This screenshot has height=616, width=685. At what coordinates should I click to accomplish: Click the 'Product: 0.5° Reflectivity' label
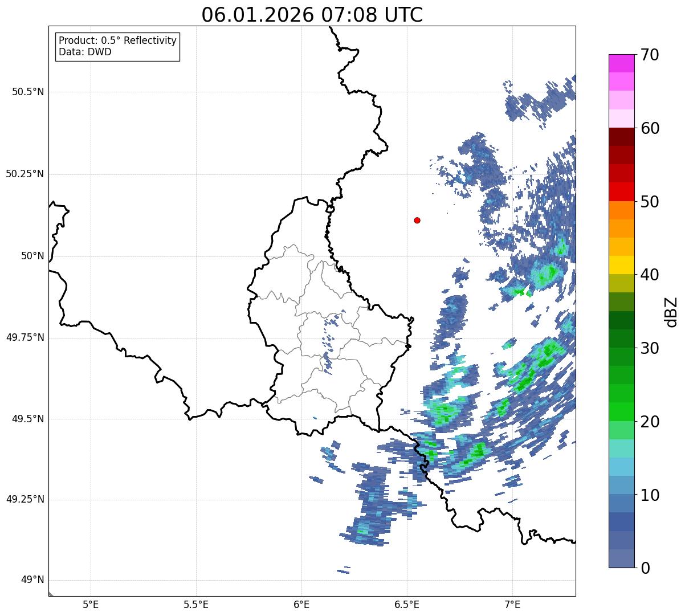click(x=117, y=40)
